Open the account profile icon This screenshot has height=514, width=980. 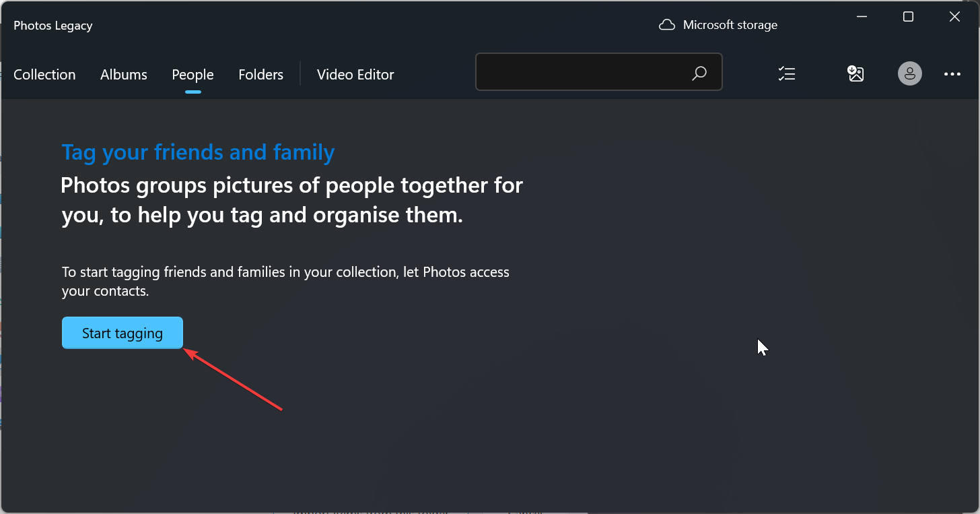click(909, 74)
